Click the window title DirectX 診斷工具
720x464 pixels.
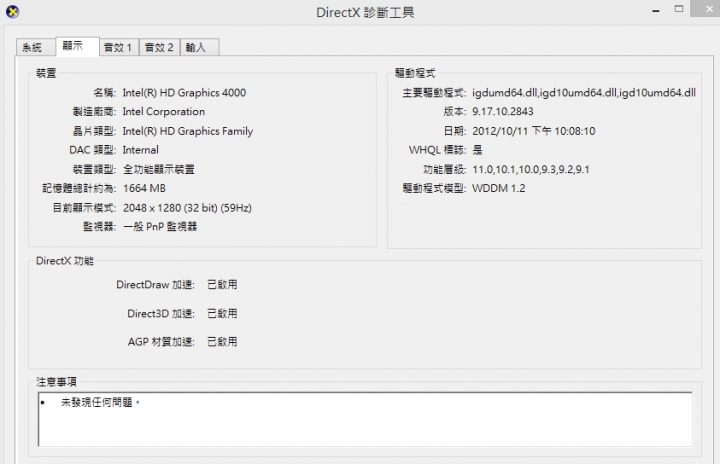pyautogui.click(x=366, y=12)
